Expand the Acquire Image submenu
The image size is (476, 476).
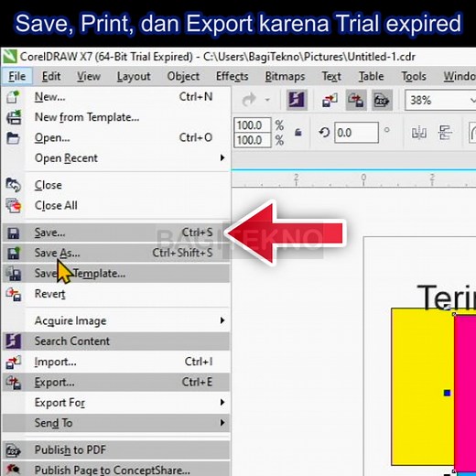[222, 320]
